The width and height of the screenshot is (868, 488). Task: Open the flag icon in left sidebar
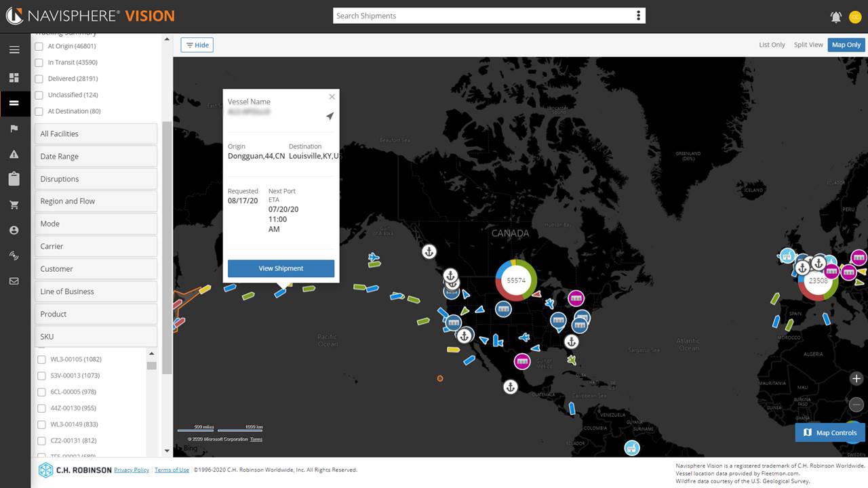[14, 129]
